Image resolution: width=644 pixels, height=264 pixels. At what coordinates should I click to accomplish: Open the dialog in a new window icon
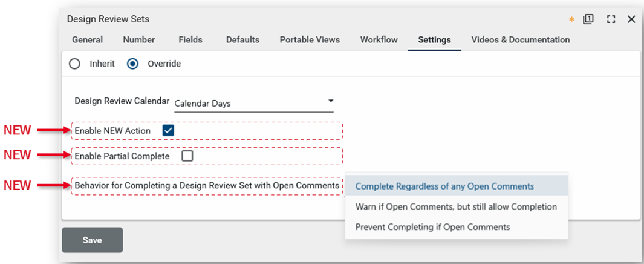(x=588, y=19)
